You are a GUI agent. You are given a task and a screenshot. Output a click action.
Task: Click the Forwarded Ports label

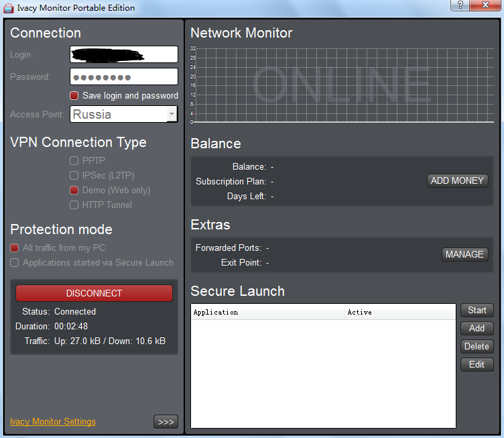tap(229, 248)
